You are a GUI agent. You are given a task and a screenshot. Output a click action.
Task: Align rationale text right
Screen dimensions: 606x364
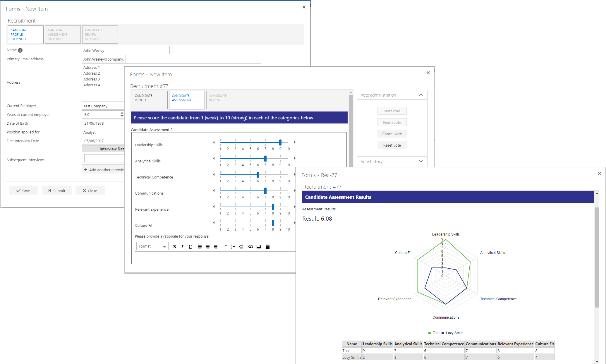click(216, 247)
